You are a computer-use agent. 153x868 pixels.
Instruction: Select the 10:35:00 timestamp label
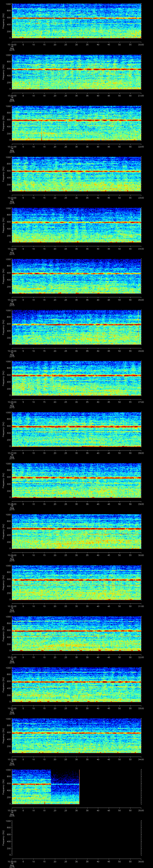click(12, 861)
